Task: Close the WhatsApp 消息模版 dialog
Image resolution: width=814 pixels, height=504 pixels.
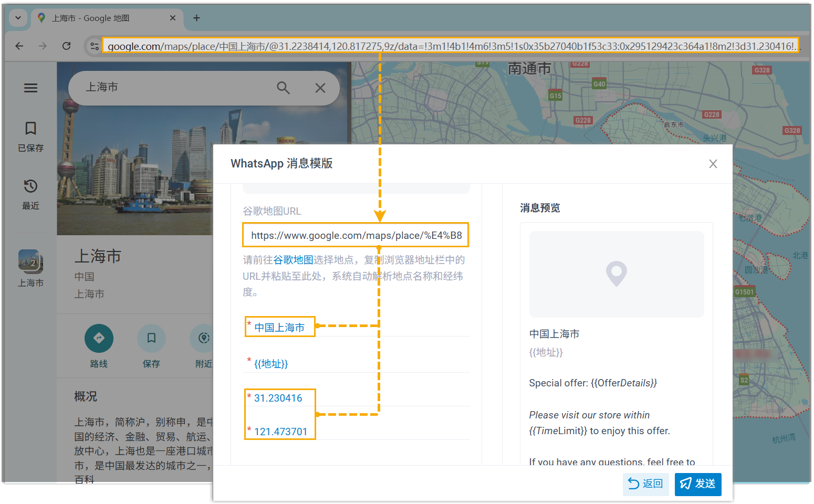Action: click(x=713, y=164)
